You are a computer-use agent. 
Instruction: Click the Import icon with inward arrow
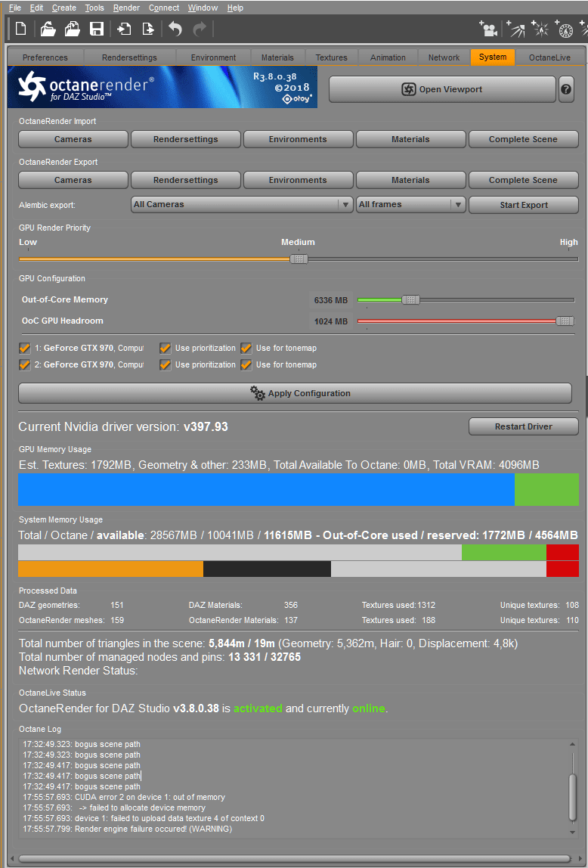(124, 29)
